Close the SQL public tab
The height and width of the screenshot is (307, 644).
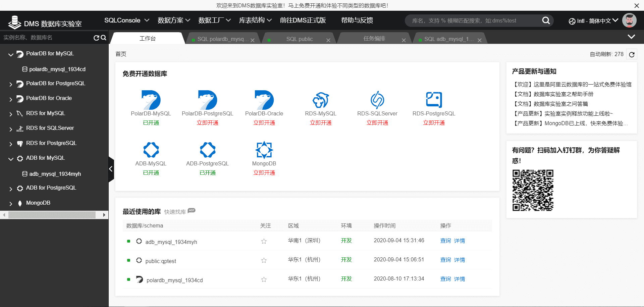click(328, 40)
